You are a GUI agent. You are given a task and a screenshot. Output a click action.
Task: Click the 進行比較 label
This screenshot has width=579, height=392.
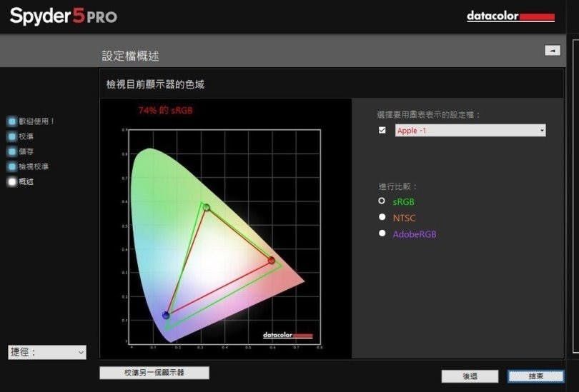(x=397, y=186)
